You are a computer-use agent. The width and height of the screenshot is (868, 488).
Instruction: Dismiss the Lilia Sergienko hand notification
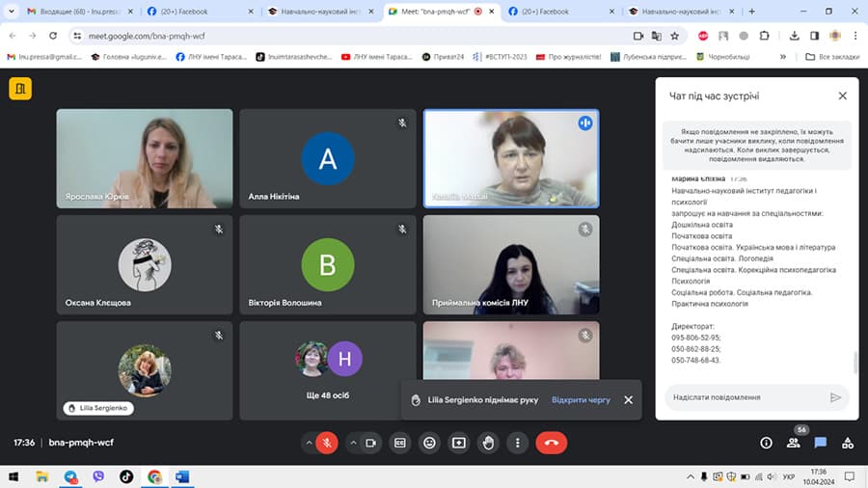[x=628, y=399]
